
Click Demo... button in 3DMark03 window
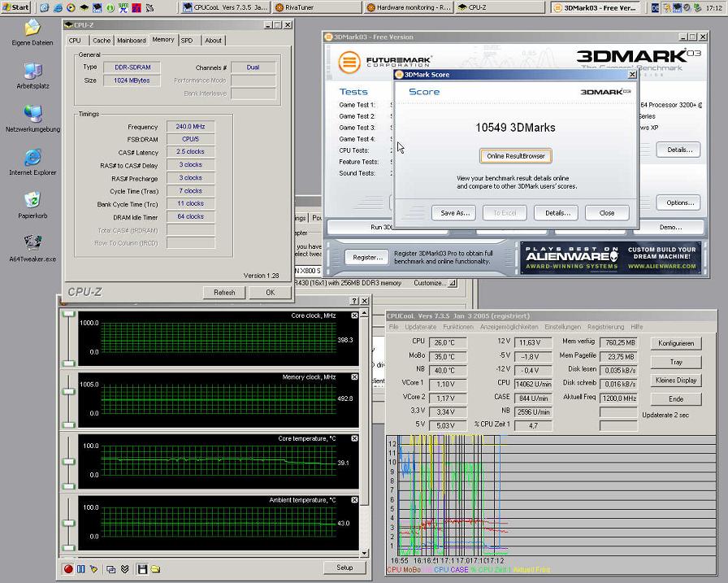[670, 227]
